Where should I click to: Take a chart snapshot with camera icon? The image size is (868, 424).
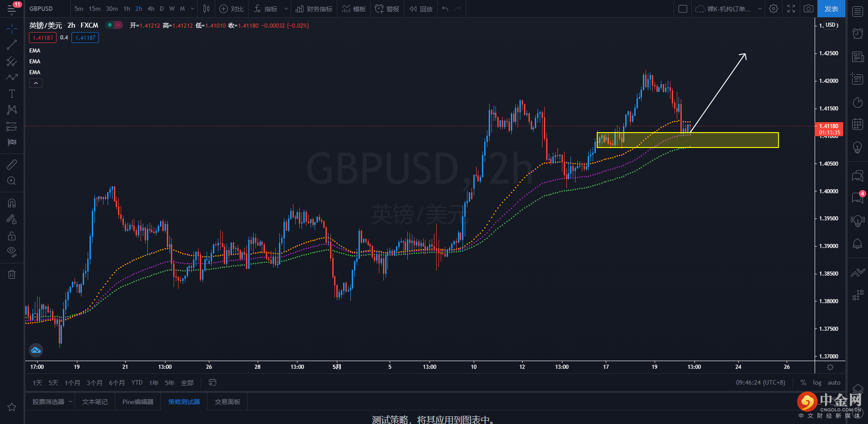(808, 9)
